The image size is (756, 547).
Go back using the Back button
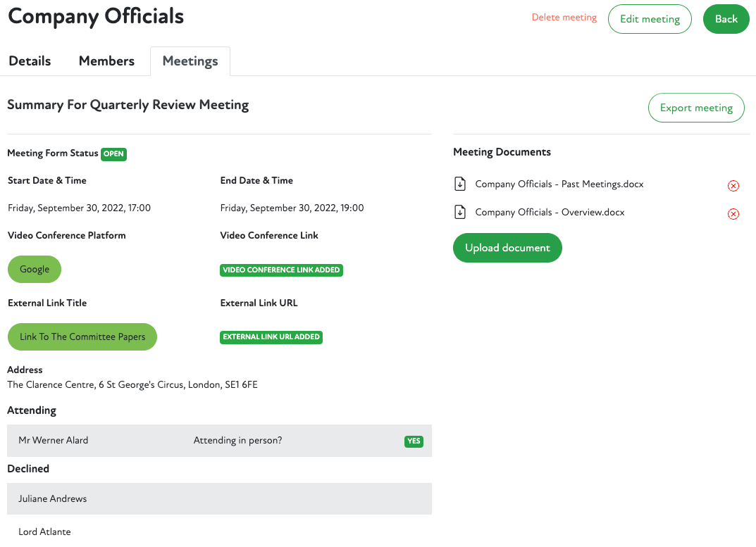point(726,19)
